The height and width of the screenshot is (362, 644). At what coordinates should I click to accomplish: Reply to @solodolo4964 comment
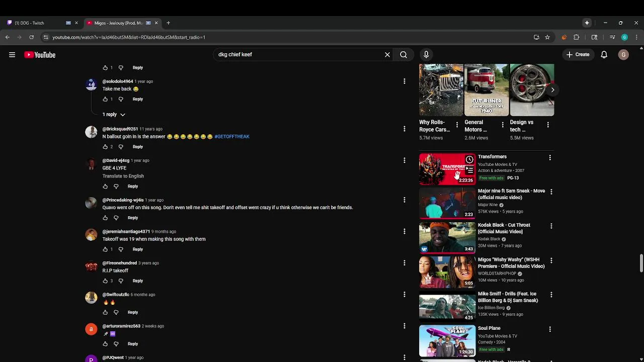tap(138, 99)
